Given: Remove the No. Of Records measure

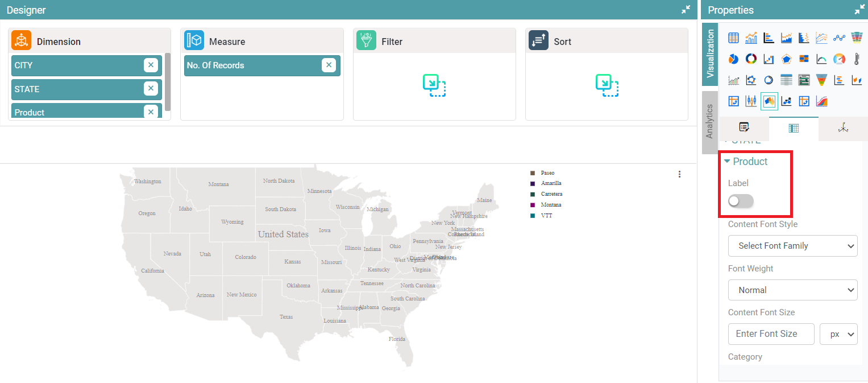Looking at the screenshot, I should point(329,65).
